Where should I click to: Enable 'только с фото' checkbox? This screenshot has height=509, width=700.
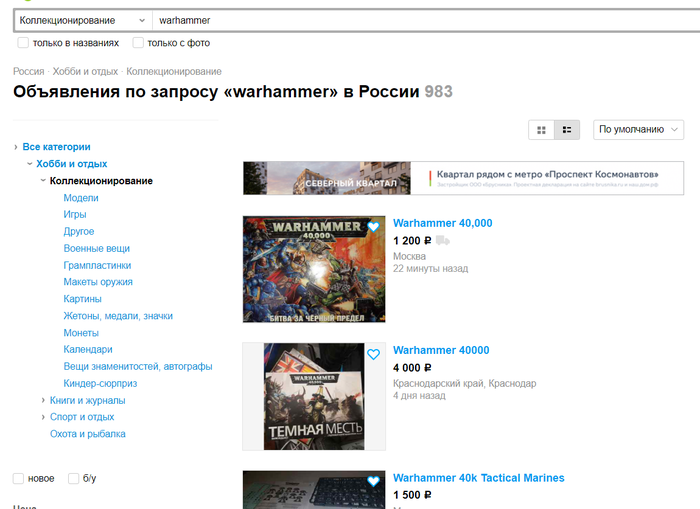[138, 43]
